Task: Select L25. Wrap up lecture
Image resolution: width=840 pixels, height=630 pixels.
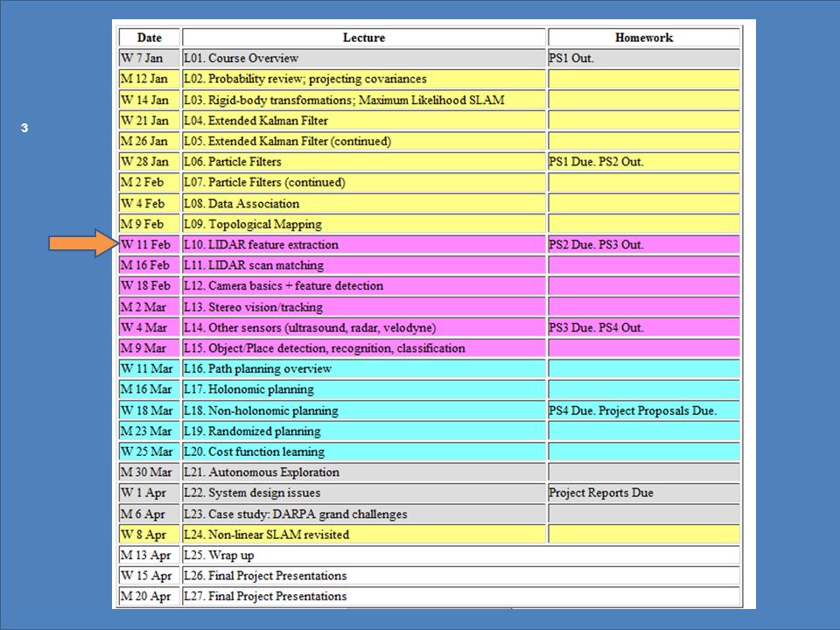Action: [x=461, y=556]
